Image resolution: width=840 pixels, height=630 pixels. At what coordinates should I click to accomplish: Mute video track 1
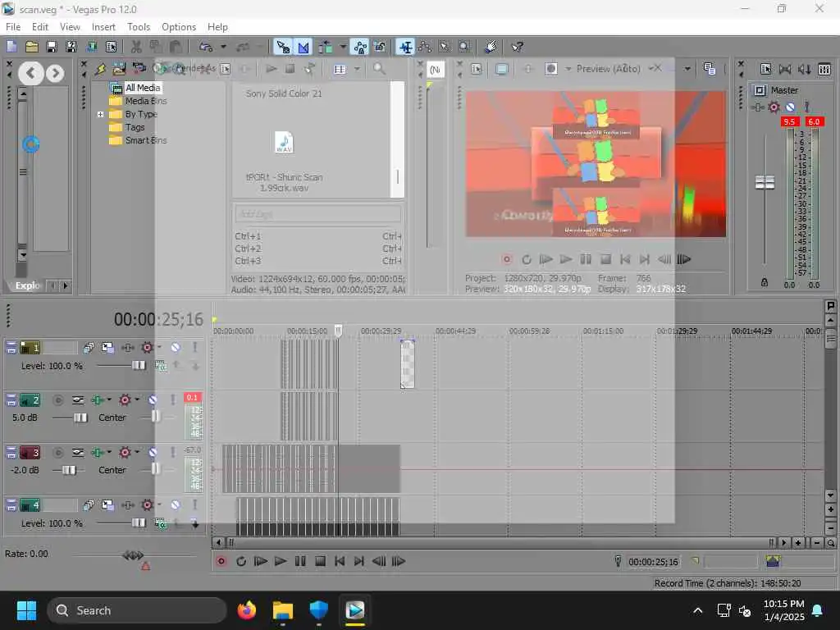click(176, 348)
